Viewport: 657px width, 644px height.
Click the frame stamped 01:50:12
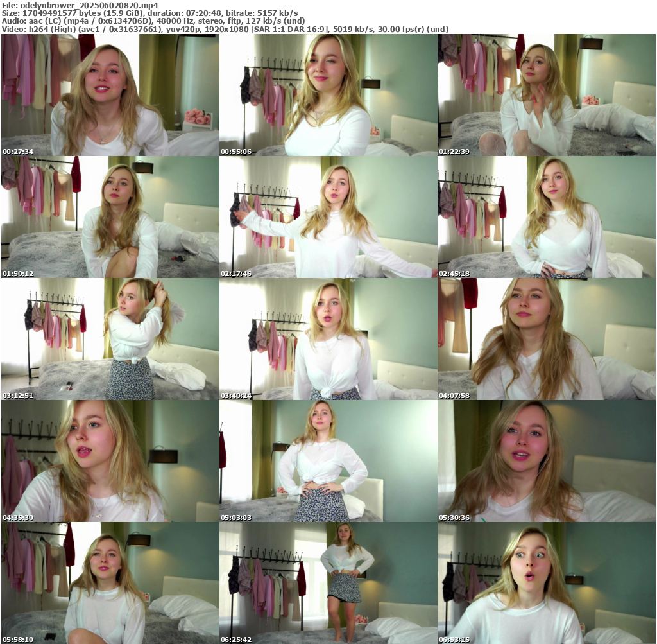point(110,217)
